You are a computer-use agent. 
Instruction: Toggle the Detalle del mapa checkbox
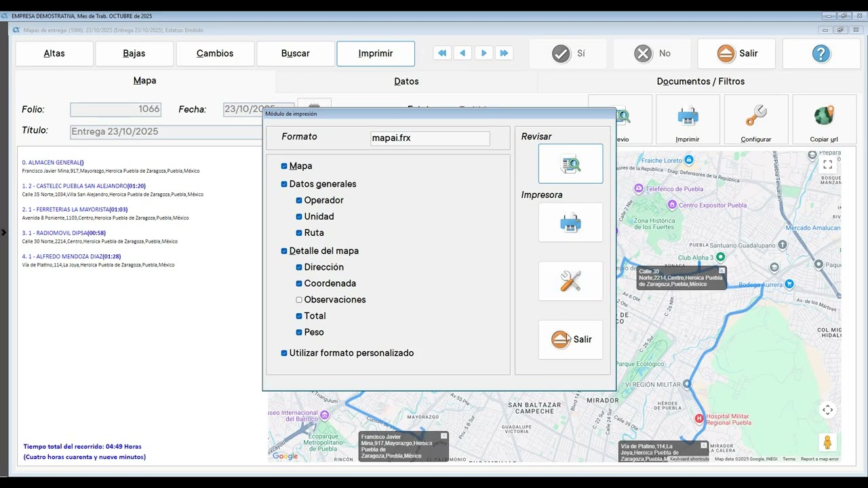[284, 251]
